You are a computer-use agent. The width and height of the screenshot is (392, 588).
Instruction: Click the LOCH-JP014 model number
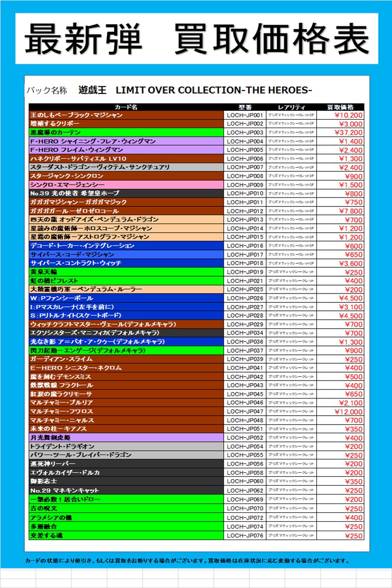pyautogui.click(x=245, y=228)
